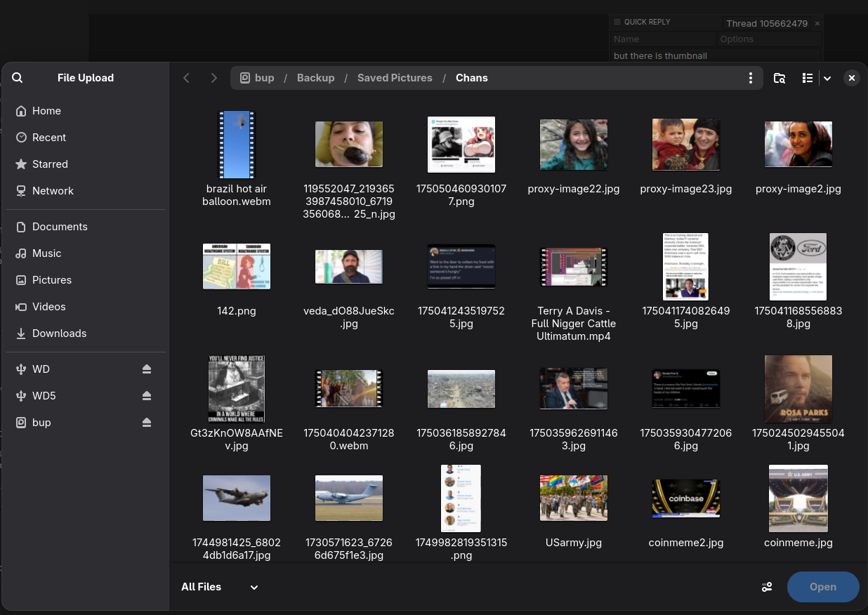Select 1730571623_67266d675f1e3.jpg thumbnail
This screenshot has height=615, width=868.
coord(349,498)
